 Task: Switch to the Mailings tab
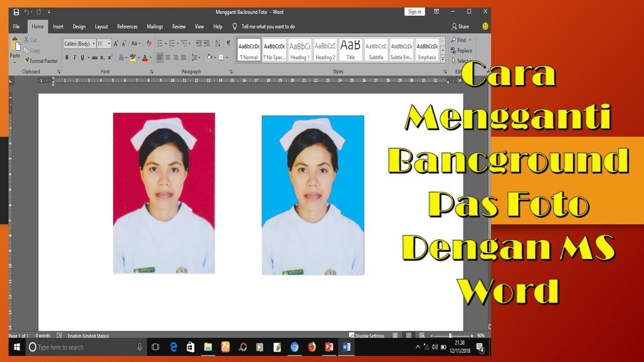[x=155, y=27]
